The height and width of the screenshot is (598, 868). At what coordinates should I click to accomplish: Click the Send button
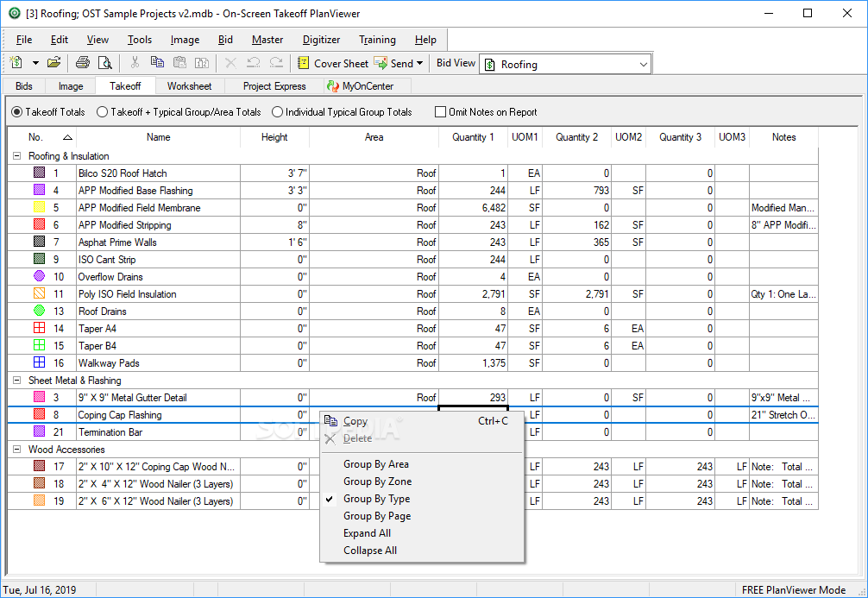coord(393,63)
